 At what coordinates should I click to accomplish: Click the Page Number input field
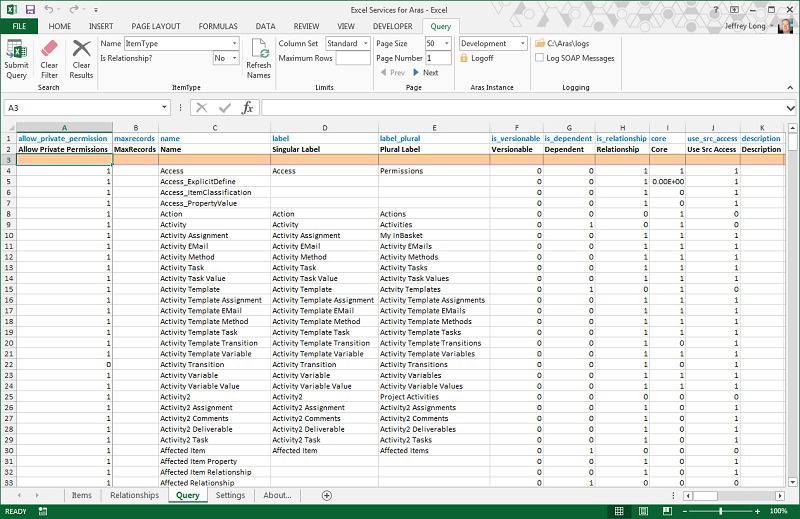438,58
